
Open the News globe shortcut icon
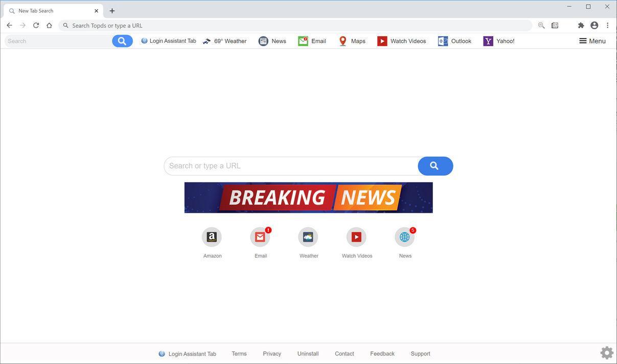[x=404, y=237]
